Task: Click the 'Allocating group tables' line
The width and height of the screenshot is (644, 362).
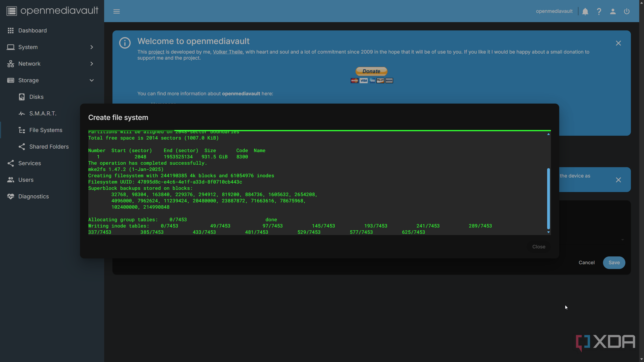Action: [183, 219]
